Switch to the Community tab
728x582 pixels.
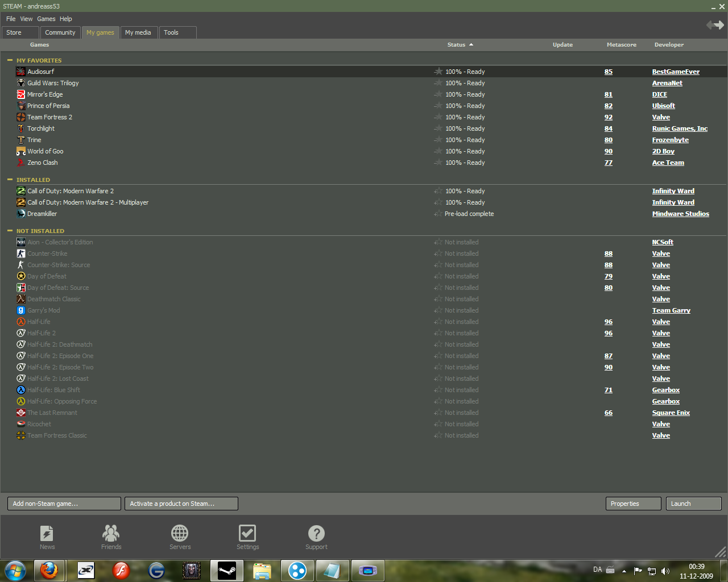click(60, 32)
